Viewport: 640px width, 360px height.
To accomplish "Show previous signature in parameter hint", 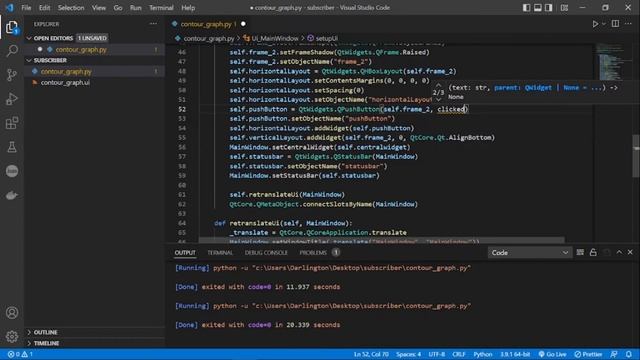I will pos(438,85).
